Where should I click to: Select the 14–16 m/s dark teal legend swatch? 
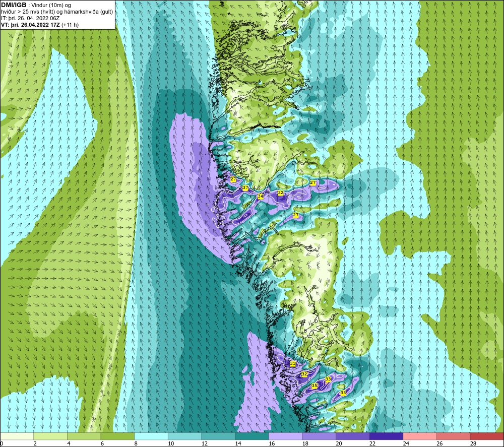coord(252,436)
